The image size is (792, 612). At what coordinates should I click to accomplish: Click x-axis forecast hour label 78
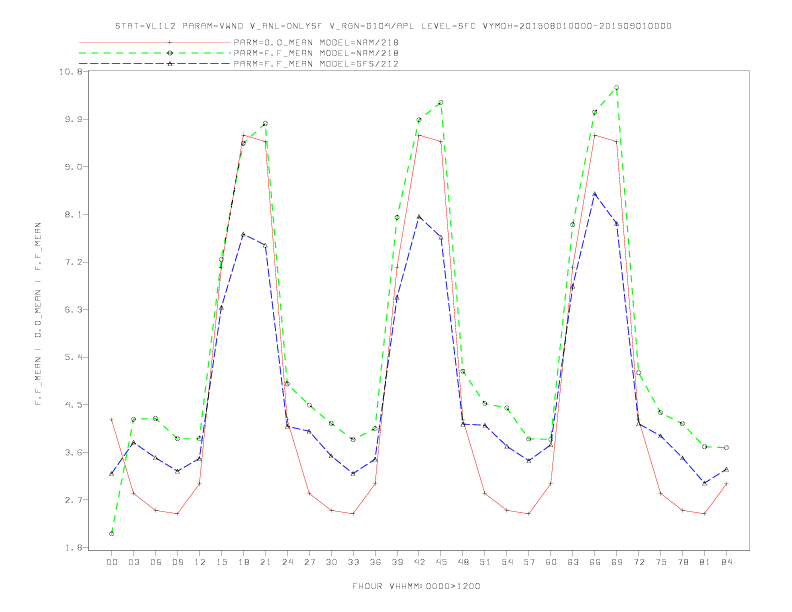(x=682, y=562)
